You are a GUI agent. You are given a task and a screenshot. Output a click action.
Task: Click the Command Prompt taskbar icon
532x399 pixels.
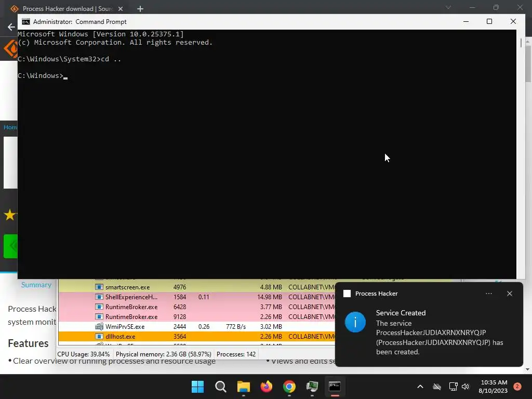[335, 387]
